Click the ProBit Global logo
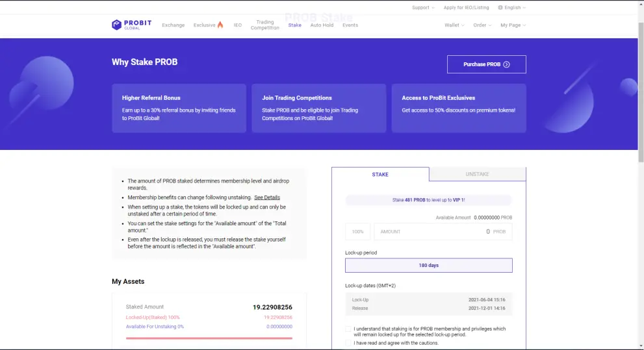This screenshot has width=644, height=350. (131, 25)
